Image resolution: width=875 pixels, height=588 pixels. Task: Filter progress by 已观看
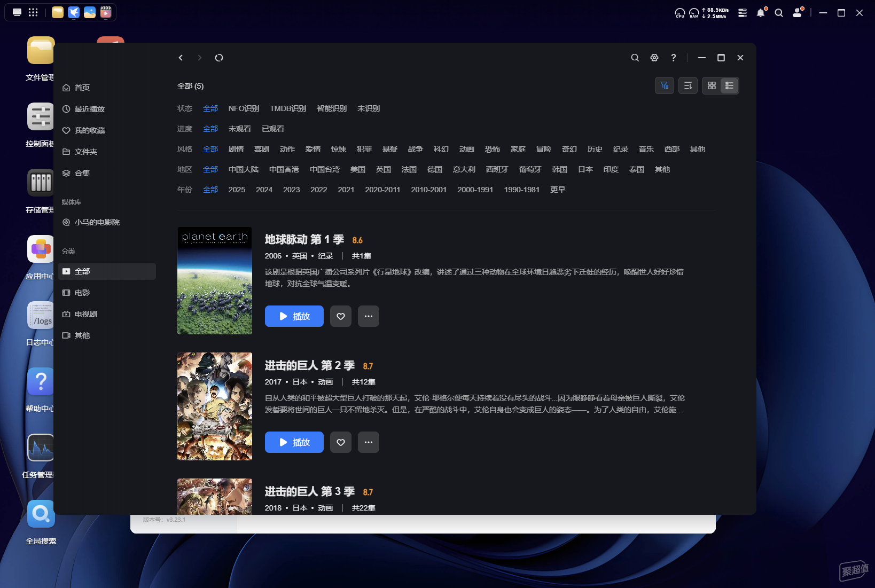tap(273, 129)
